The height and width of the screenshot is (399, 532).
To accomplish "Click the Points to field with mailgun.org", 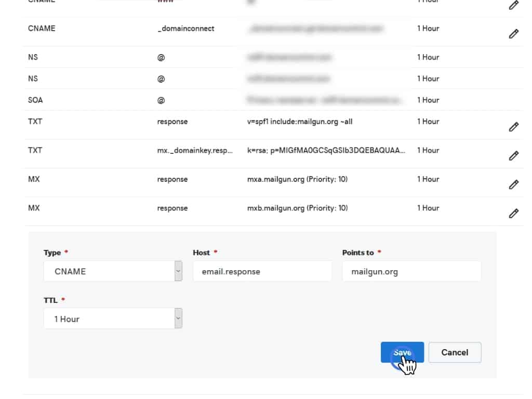I will coord(411,271).
